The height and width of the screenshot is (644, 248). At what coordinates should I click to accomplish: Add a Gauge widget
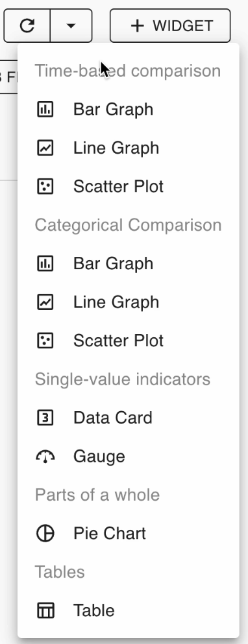(x=129, y=457)
